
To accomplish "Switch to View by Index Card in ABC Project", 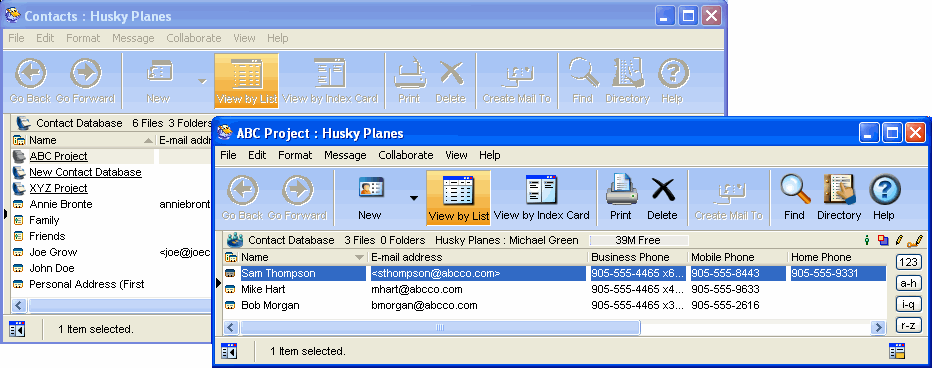I will tap(541, 198).
